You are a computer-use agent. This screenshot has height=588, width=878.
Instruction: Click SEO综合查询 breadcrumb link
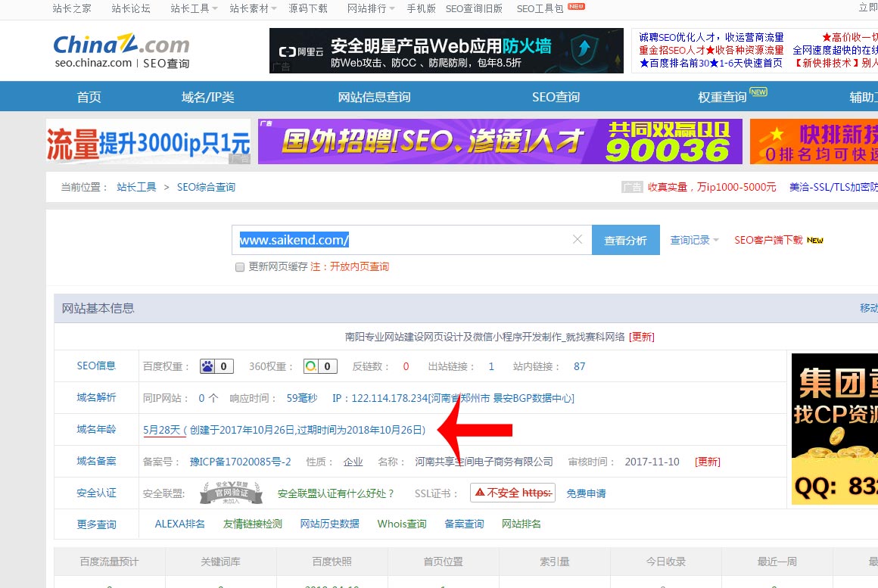point(206,187)
